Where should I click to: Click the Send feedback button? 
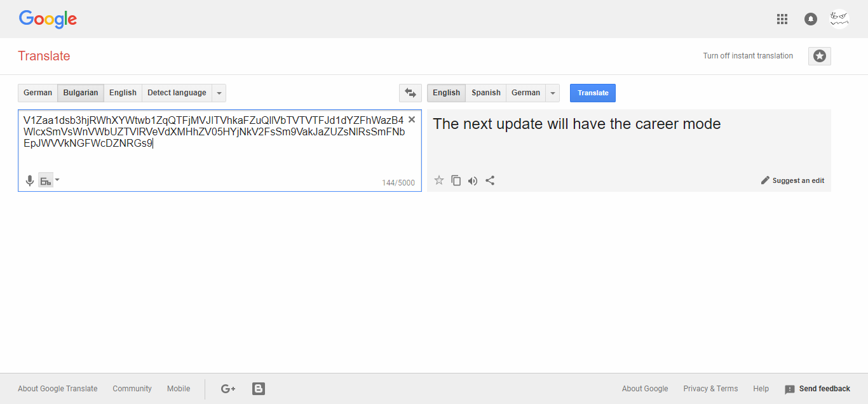[818, 389]
